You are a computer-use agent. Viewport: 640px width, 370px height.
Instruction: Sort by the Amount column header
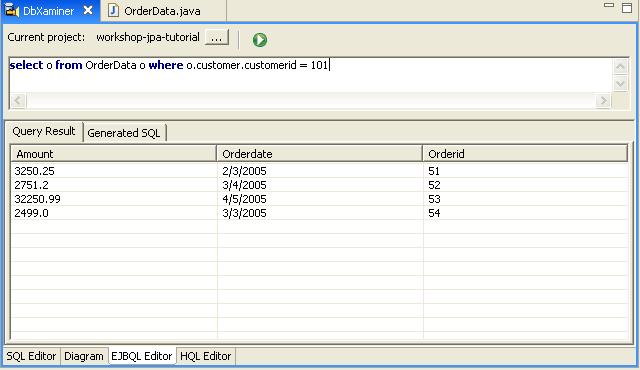113,154
